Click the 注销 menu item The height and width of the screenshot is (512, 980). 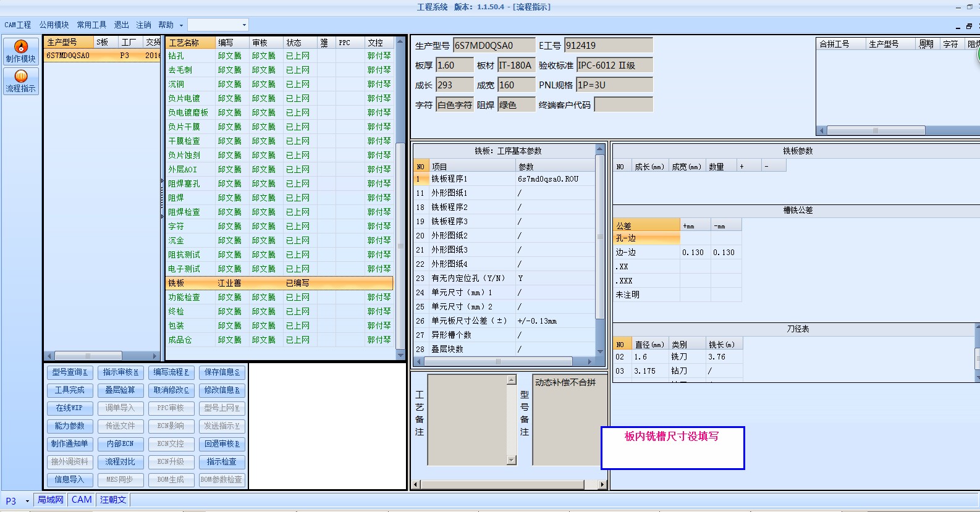144,25
